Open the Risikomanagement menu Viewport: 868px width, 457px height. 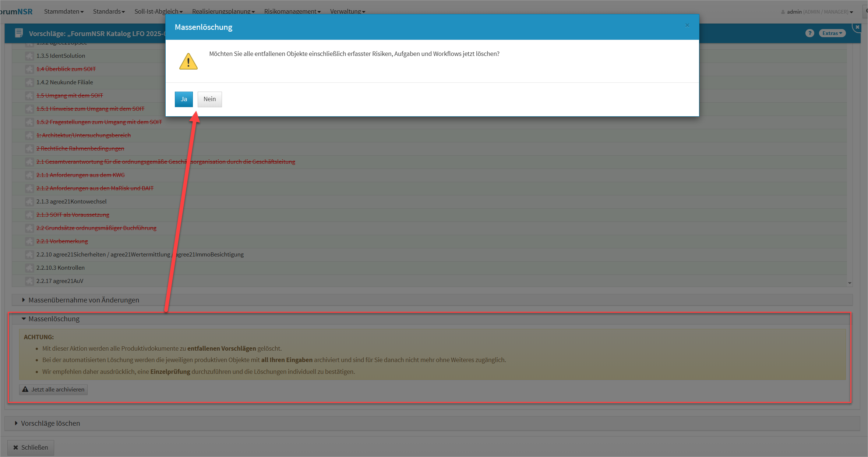coord(292,11)
